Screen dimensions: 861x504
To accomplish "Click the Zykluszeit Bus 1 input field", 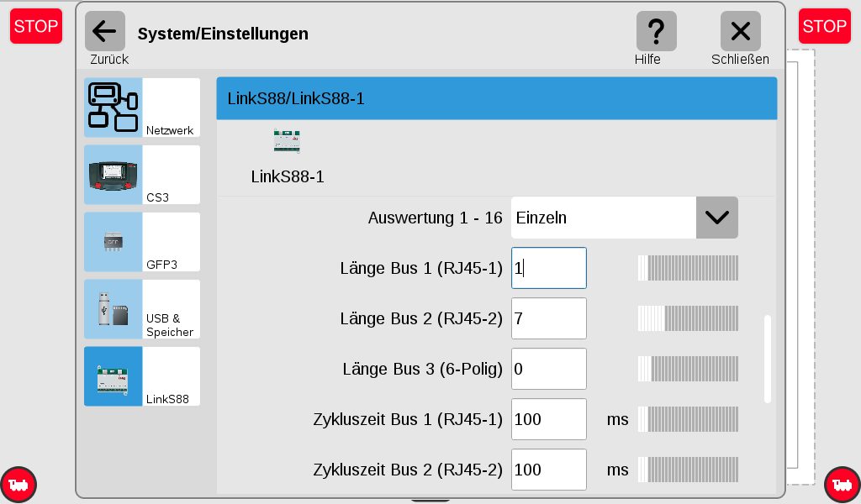I will [x=548, y=419].
